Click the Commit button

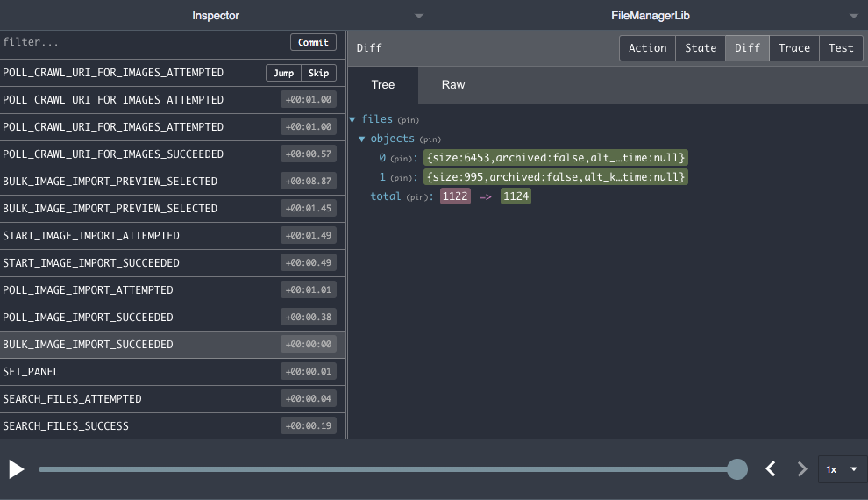point(313,42)
